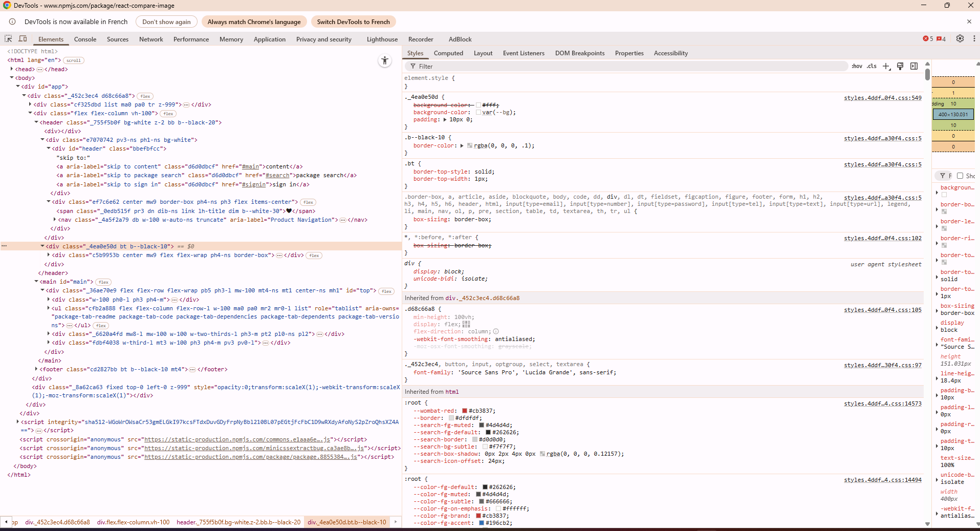The image size is (980, 531).
Task: Click the Switch DevTools to French button
Action: tap(353, 22)
